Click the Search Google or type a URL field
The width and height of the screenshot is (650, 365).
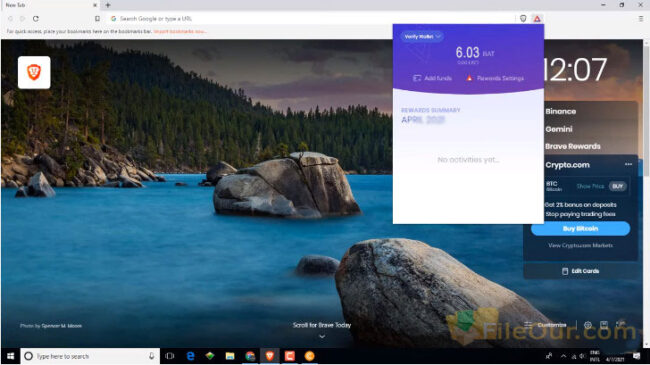point(311,19)
